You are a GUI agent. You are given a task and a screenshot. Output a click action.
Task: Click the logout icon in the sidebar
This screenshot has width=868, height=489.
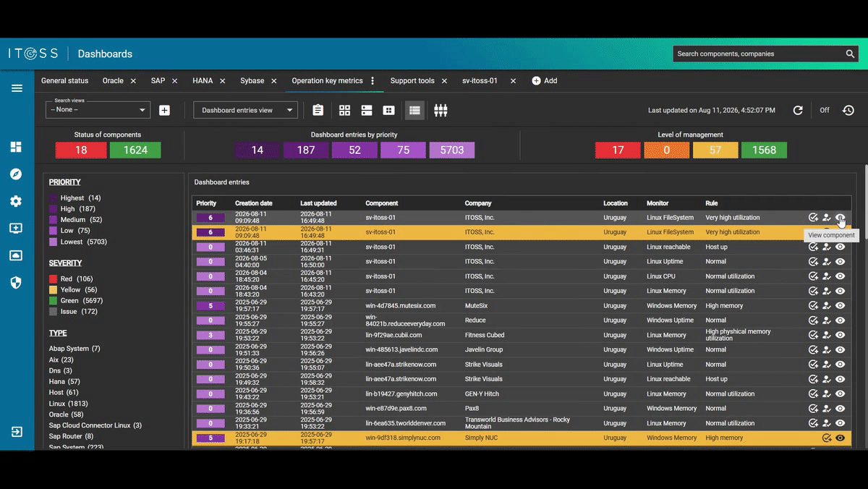(17, 432)
